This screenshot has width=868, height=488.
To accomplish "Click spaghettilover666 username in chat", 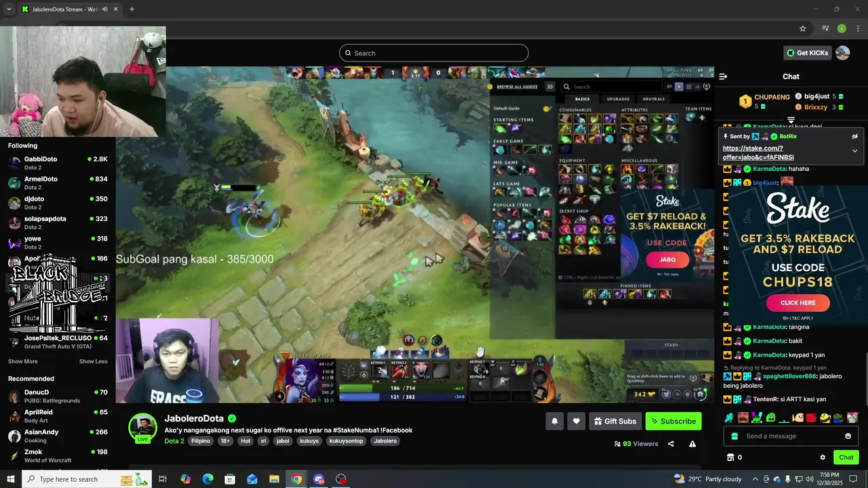I will coord(789,376).
